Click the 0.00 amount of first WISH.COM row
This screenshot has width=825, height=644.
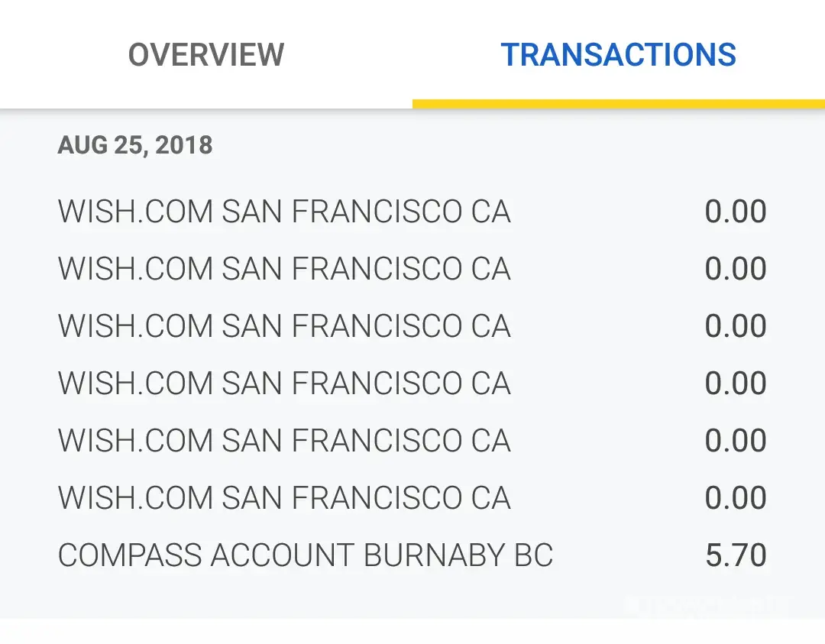tap(736, 212)
